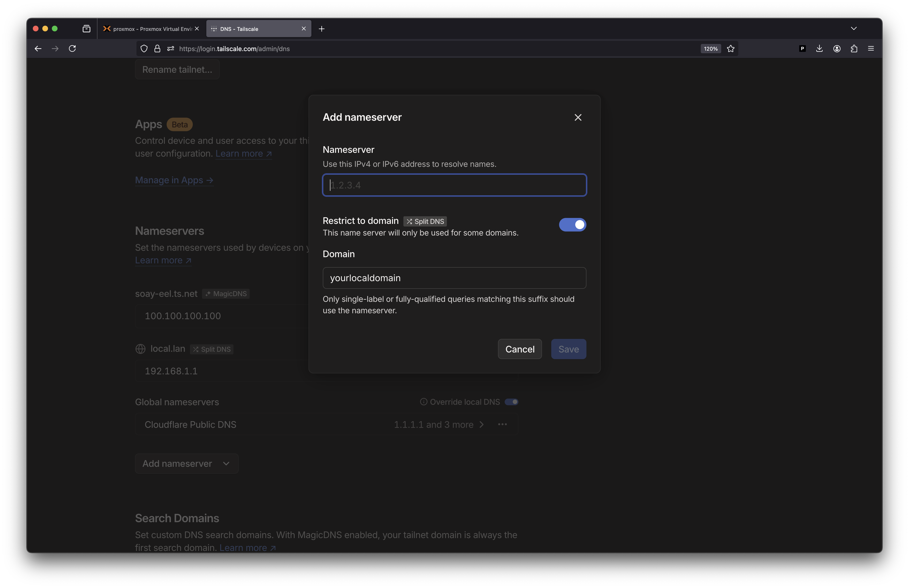The image size is (909, 588).
Task: Open the list all tabs chevron
Action: [854, 29]
